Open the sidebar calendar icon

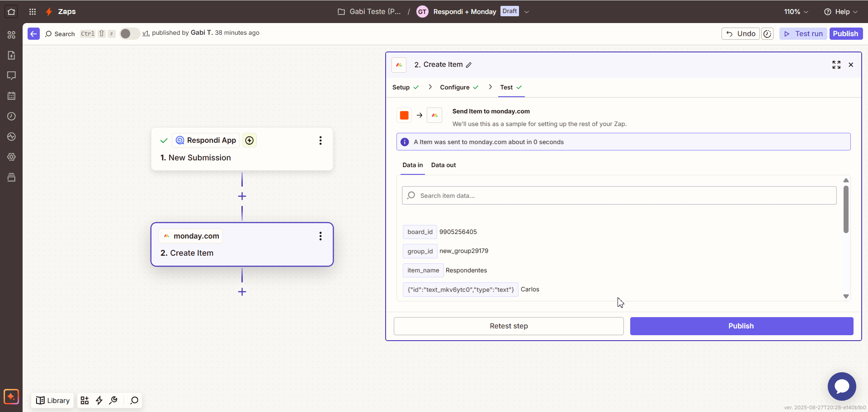[11, 96]
